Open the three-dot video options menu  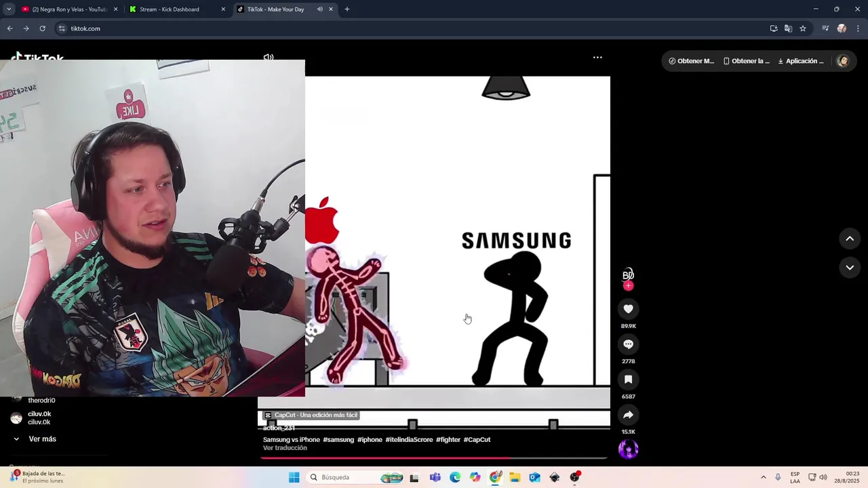(x=597, y=58)
